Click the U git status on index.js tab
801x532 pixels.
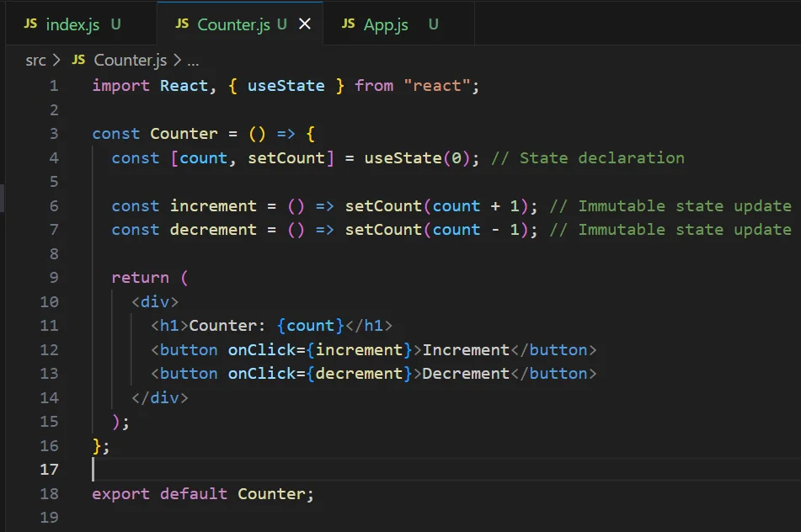tap(116, 24)
